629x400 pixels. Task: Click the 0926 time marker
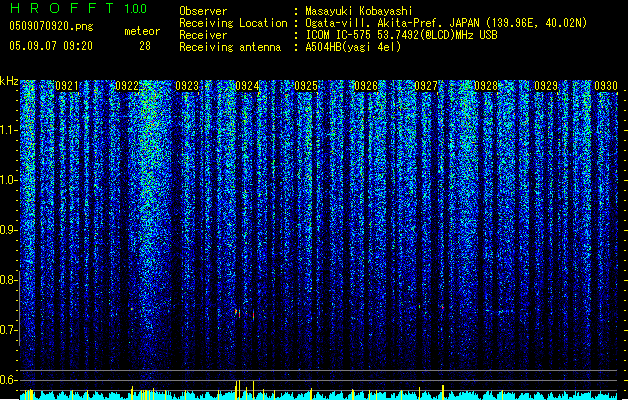pos(366,86)
